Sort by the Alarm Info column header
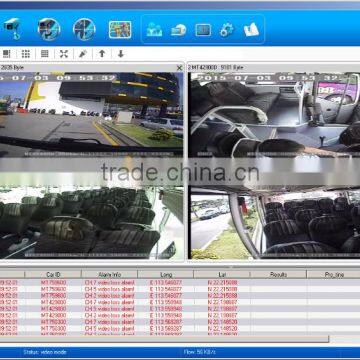360x360 pixels. coord(109,275)
